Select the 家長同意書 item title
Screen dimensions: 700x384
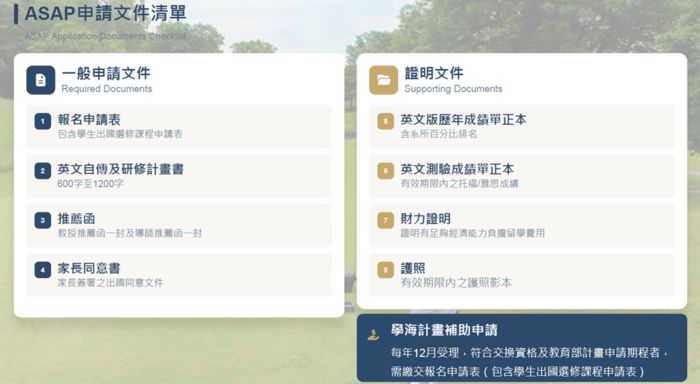tap(89, 268)
